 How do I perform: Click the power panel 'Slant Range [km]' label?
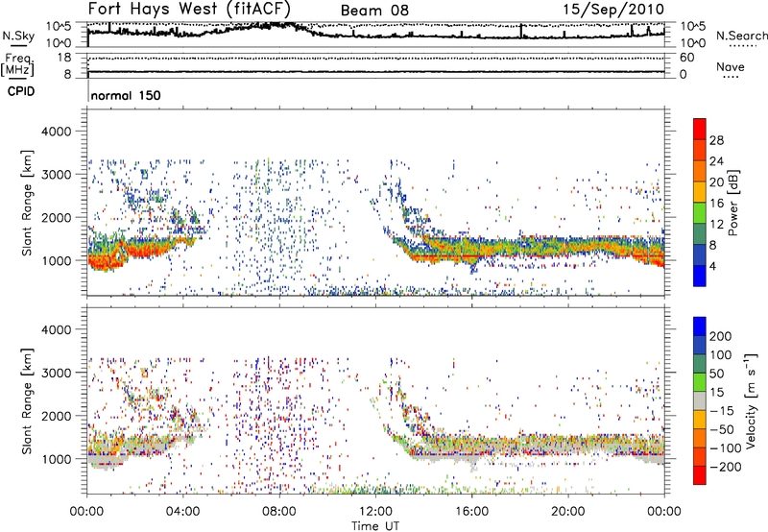click(x=27, y=203)
